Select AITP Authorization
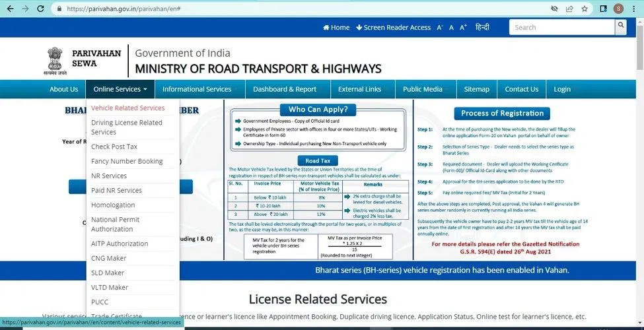Image resolution: width=644 pixels, height=330 pixels. [x=120, y=244]
